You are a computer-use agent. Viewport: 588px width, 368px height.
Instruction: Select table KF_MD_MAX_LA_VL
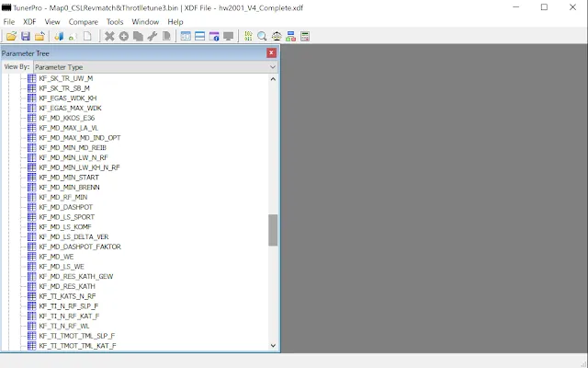pyautogui.click(x=69, y=128)
